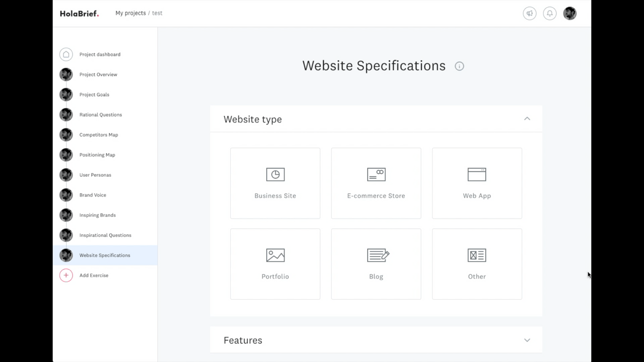Click the Other wireframe icon
The height and width of the screenshot is (362, 644).
point(477,255)
